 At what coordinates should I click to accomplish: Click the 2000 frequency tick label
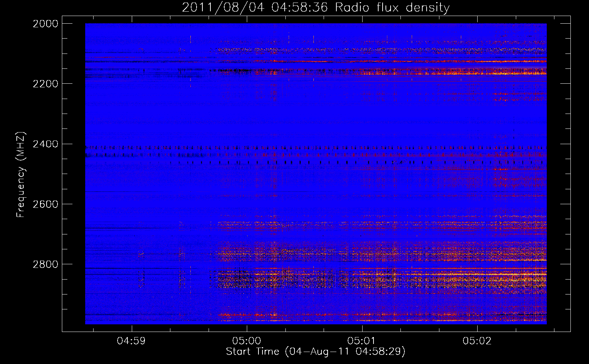46,24
